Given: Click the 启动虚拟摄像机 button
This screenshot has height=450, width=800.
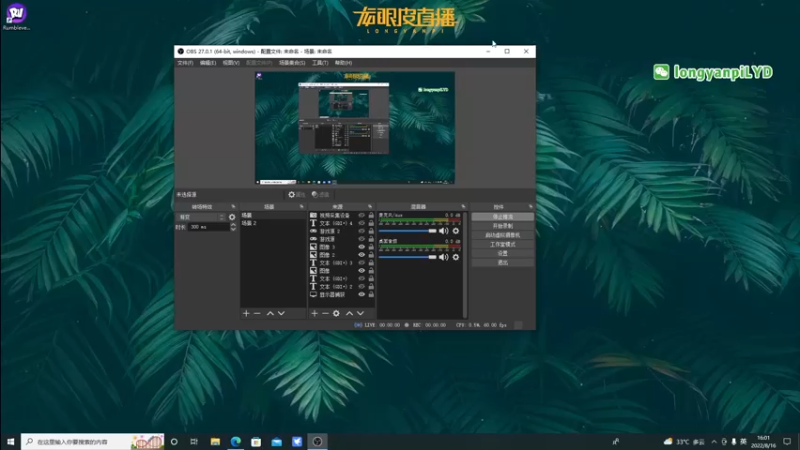Looking at the screenshot, I should coord(503,235).
